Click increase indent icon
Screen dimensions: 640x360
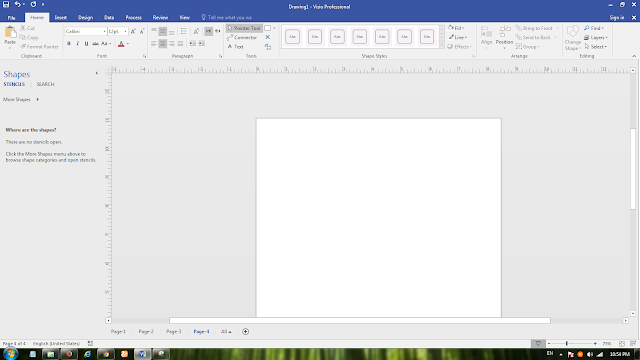(x=201, y=43)
